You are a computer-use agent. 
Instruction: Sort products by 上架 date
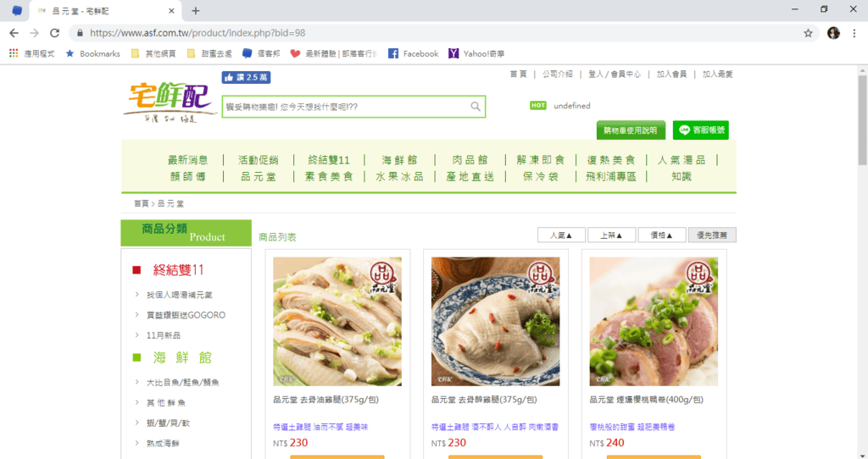(x=610, y=235)
